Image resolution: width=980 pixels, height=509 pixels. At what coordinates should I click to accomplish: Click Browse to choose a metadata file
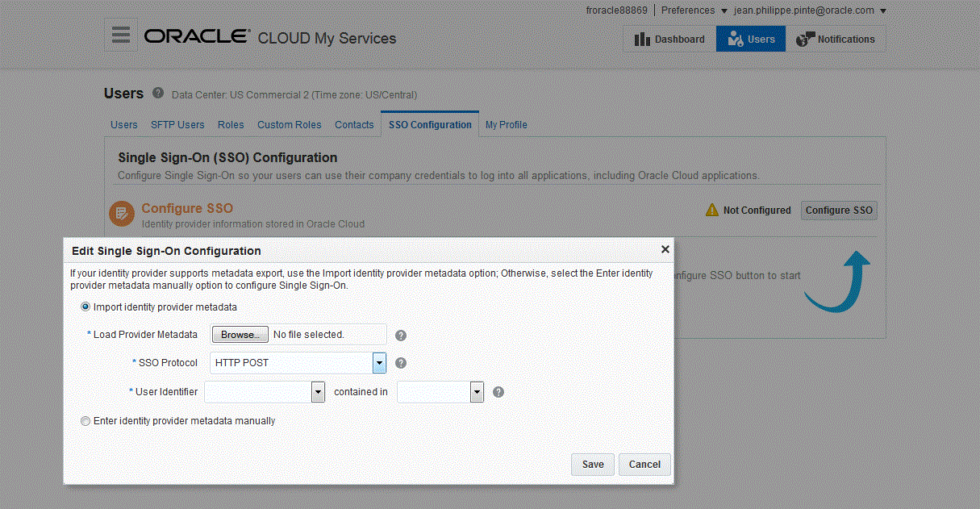pyautogui.click(x=240, y=334)
